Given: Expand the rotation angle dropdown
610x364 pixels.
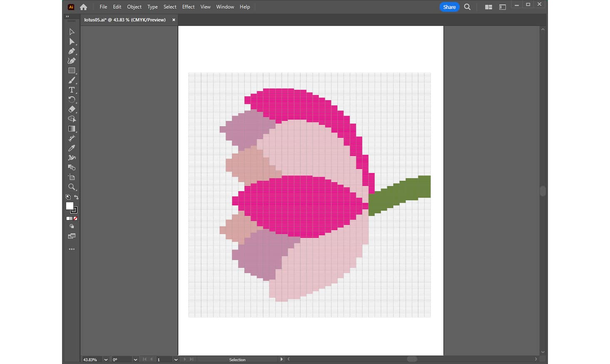Looking at the screenshot, I should click(x=135, y=359).
